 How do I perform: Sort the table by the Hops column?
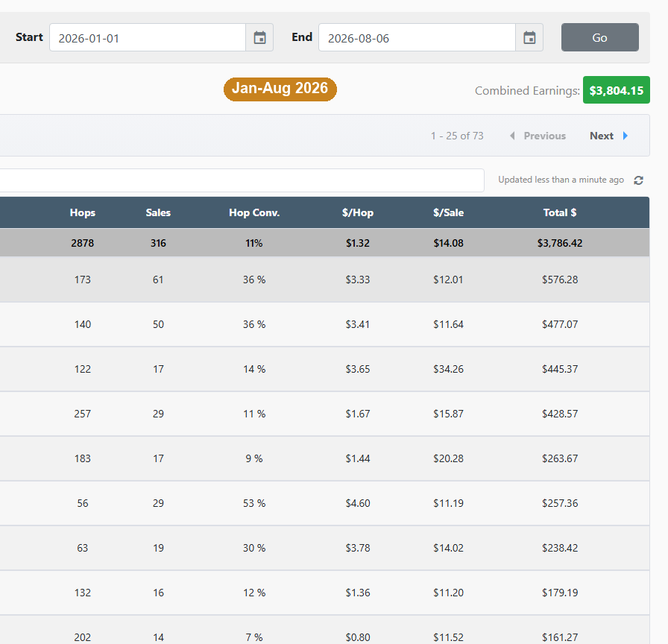(83, 212)
